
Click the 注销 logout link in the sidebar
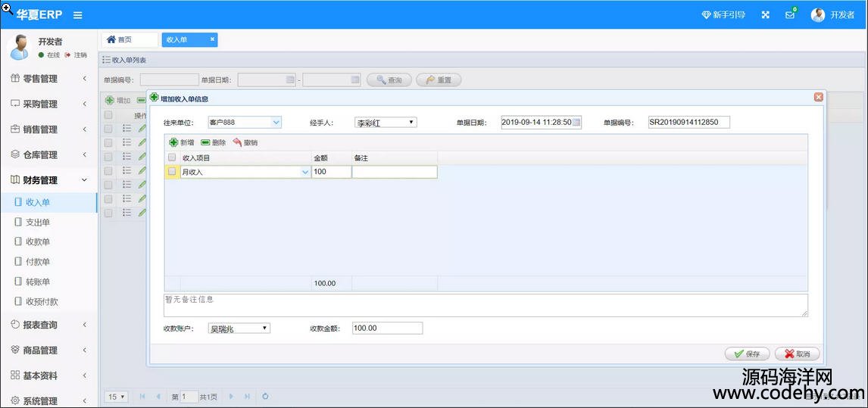coord(76,55)
